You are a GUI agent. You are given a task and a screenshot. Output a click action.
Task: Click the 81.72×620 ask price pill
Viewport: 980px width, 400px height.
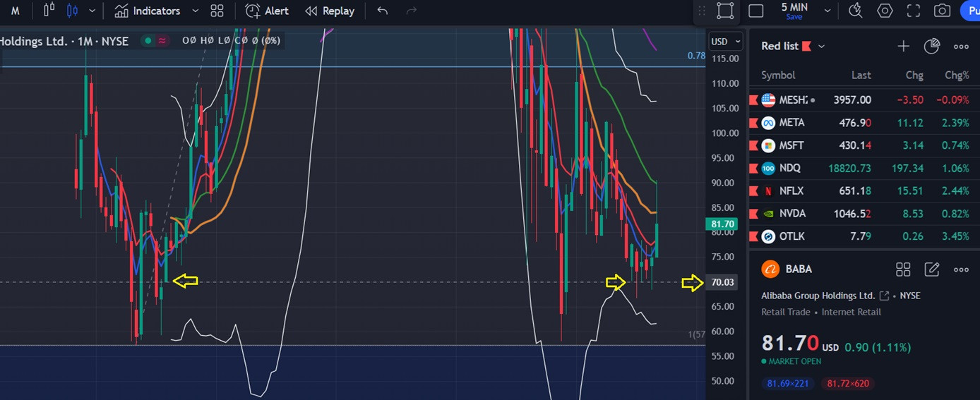click(847, 384)
